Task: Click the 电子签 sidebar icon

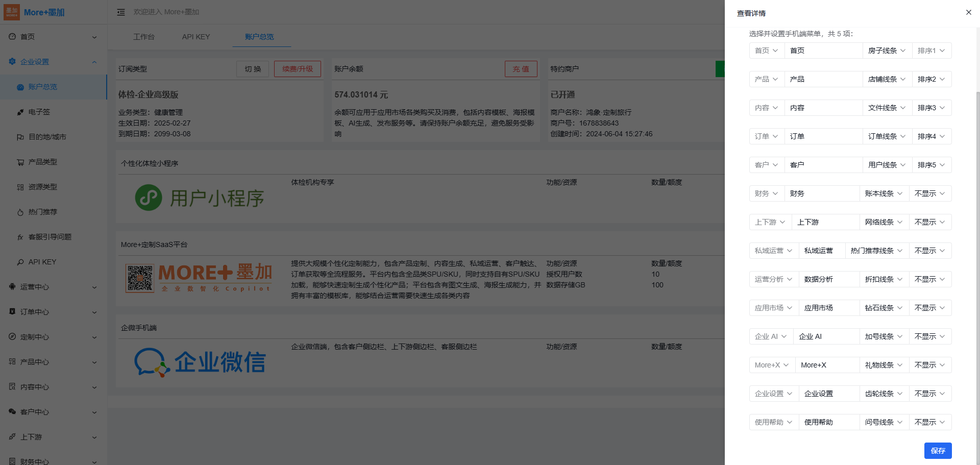Action: [x=20, y=112]
